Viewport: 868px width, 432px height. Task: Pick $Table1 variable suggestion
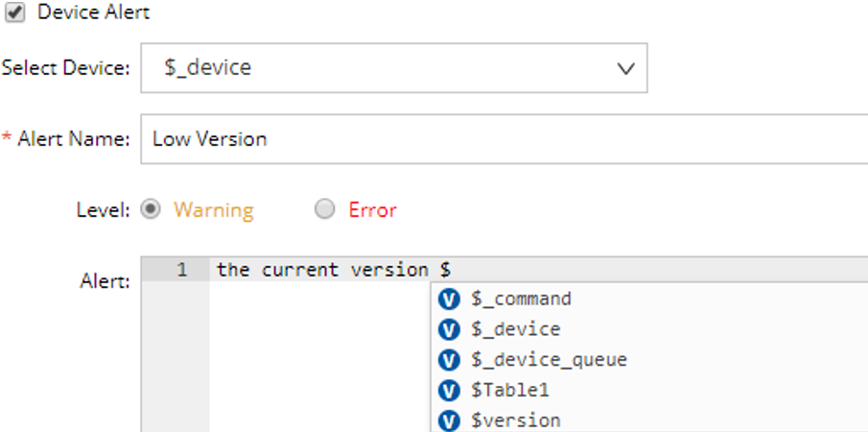click(509, 391)
